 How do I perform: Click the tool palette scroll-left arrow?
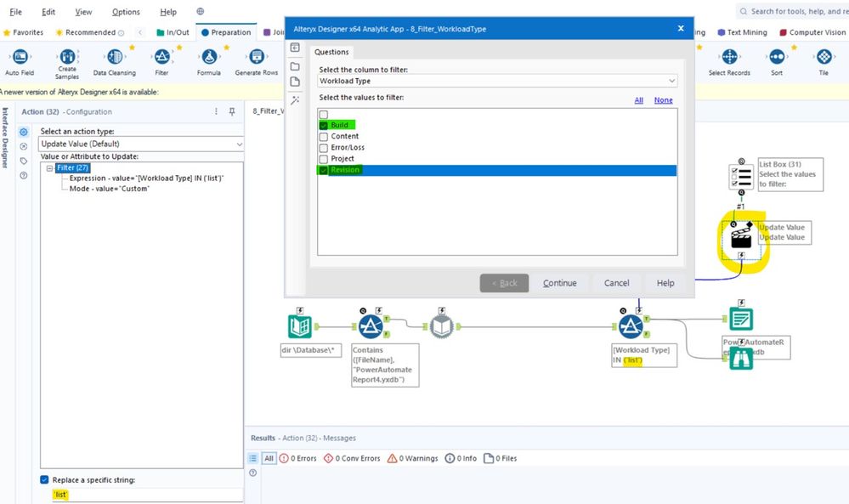point(140,32)
